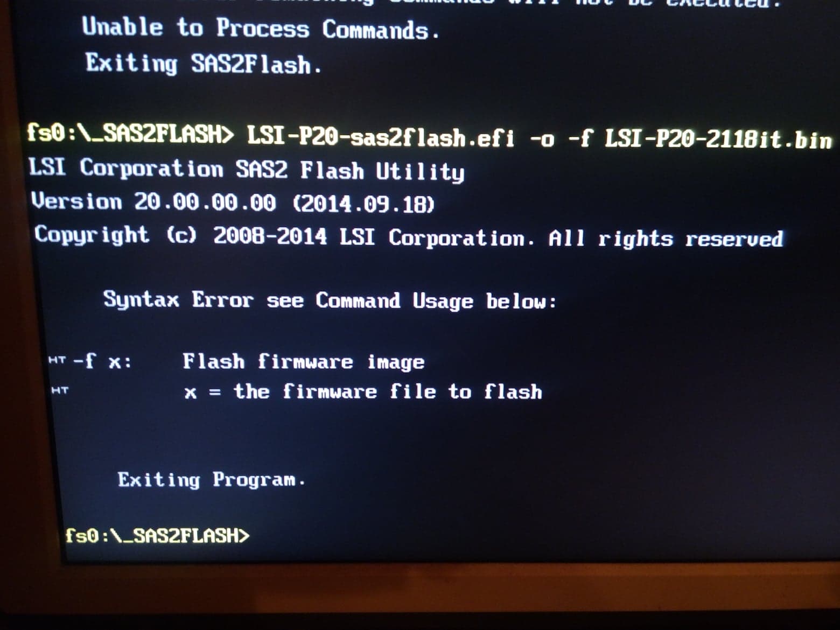Click the bottom fs0:\_SASFLASH> prompt

pos(157,536)
